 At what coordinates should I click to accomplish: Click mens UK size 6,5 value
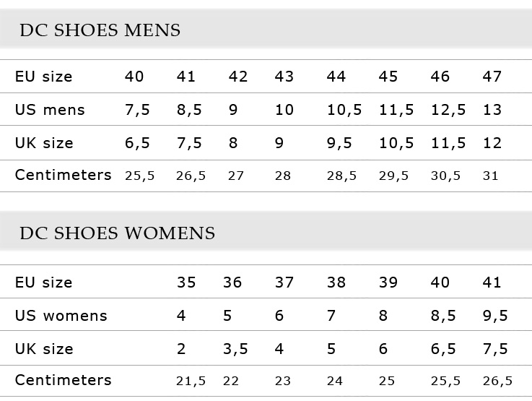pyautogui.click(x=137, y=143)
